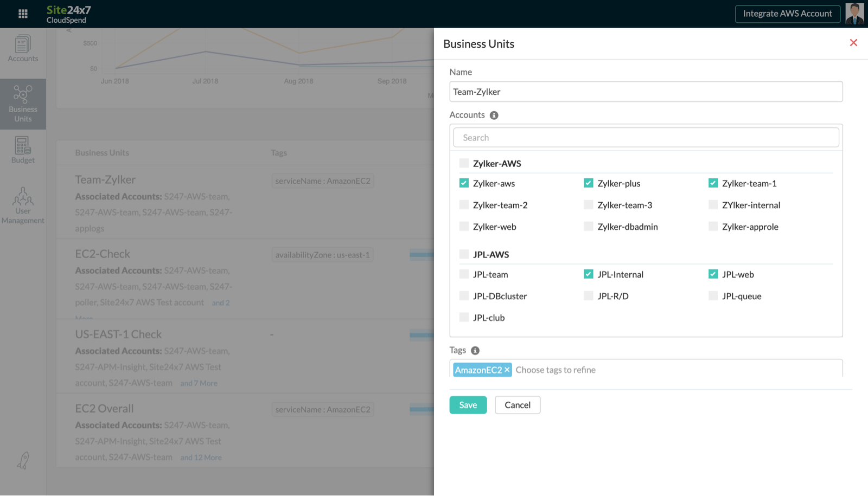Click the 'and 2' accounts link
This screenshot has height=496, width=868.
point(221,303)
